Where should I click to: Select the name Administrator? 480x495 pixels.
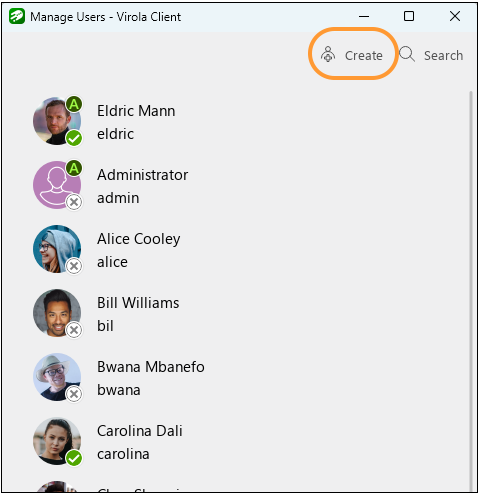[143, 175]
